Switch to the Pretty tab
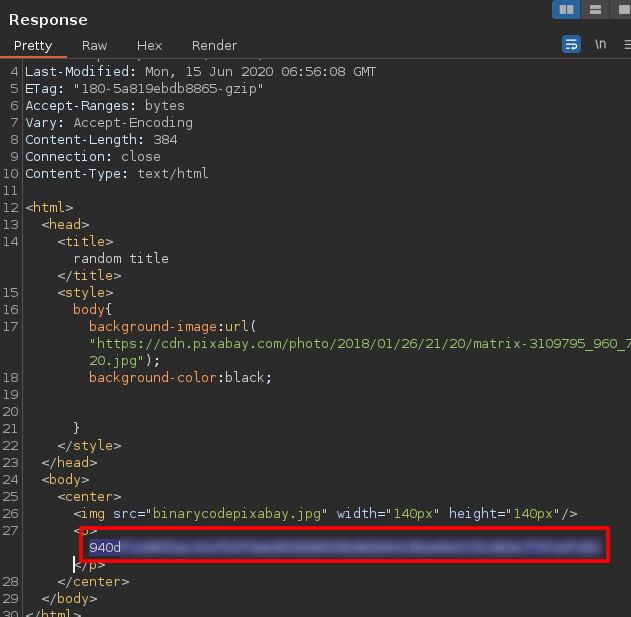Viewport: 631px width, 617px height. point(33,46)
